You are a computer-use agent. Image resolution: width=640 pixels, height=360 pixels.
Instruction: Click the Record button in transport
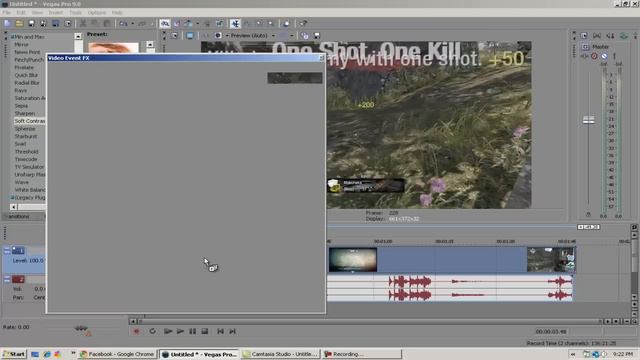point(136,331)
